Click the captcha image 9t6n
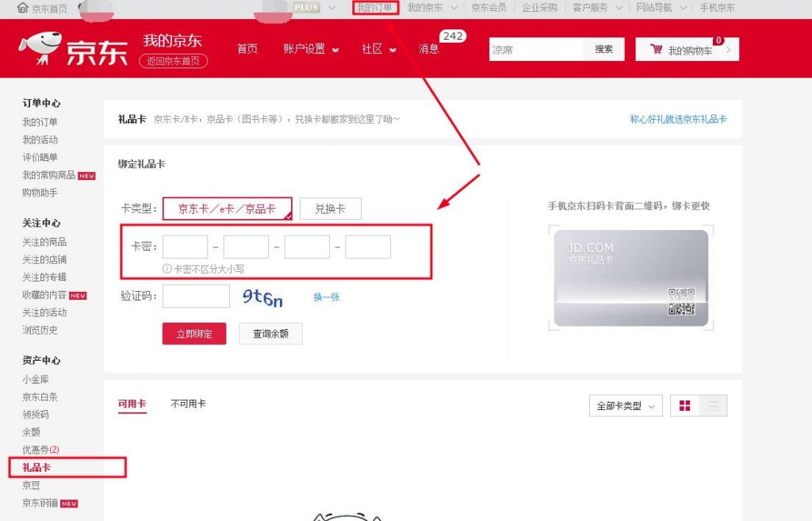The height and width of the screenshot is (521, 812). click(262, 297)
